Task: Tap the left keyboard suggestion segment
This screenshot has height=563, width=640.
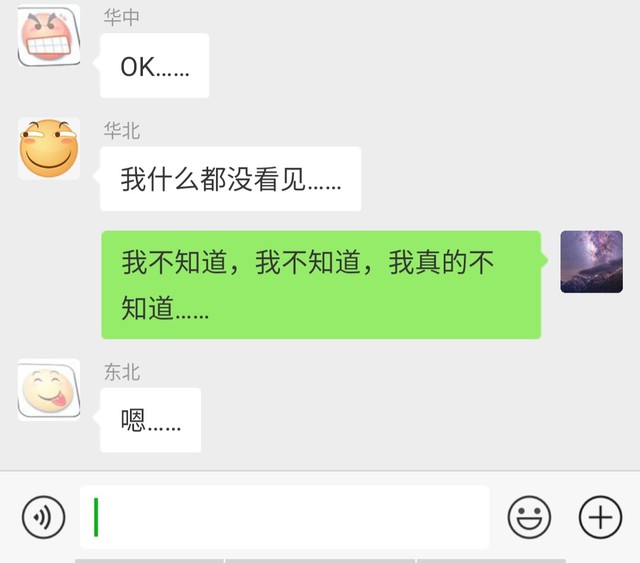Action: 149,561
